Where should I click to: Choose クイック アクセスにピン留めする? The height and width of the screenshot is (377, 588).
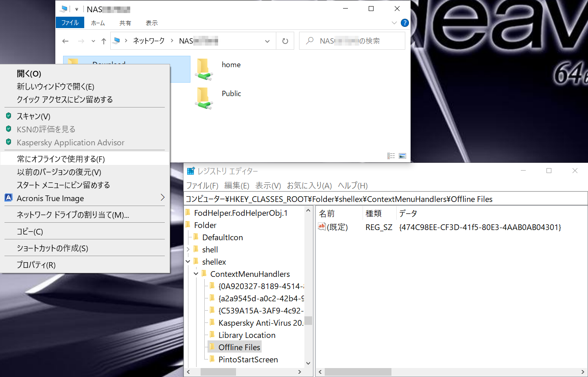pyautogui.click(x=85, y=100)
